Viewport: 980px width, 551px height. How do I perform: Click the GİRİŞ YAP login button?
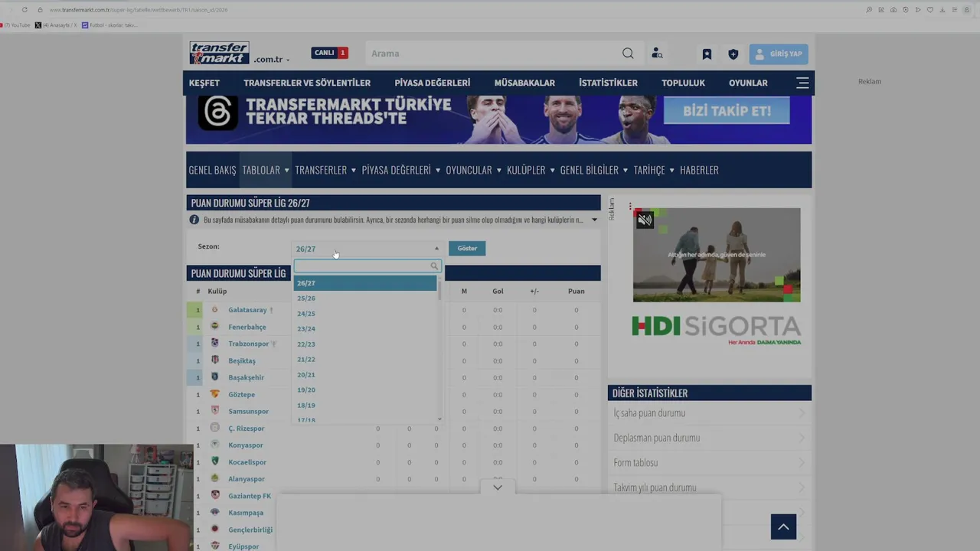coord(779,54)
